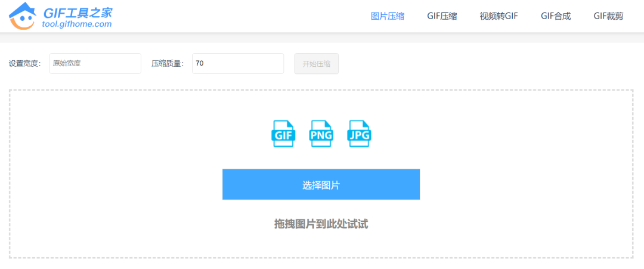This screenshot has height=269, width=644.
Task: Switch to the GIF压缩 tab
Action: click(442, 17)
